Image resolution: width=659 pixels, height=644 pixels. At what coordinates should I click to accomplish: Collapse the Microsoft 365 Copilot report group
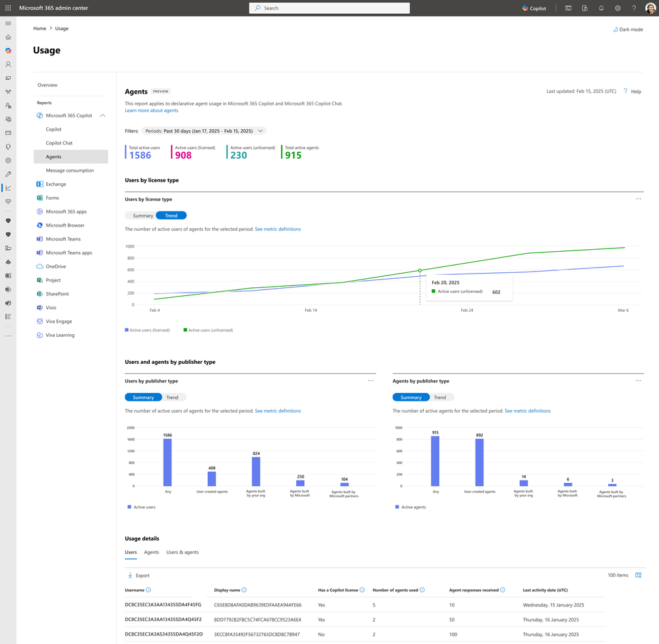[102, 115]
